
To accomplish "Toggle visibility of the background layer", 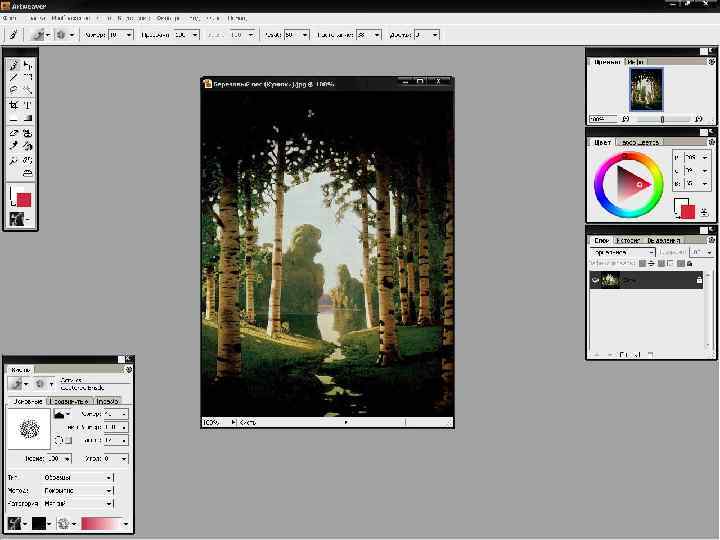I will click(x=596, y=282).
